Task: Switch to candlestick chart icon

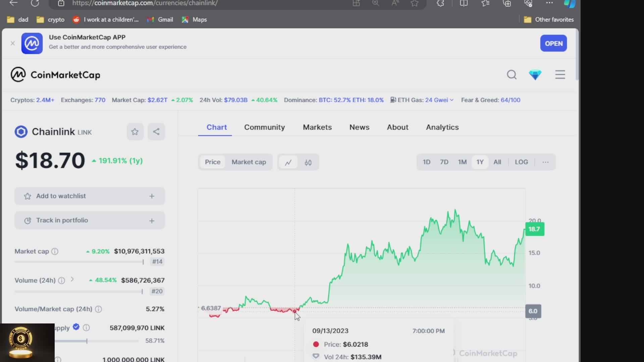Action: tap(308, 163)
